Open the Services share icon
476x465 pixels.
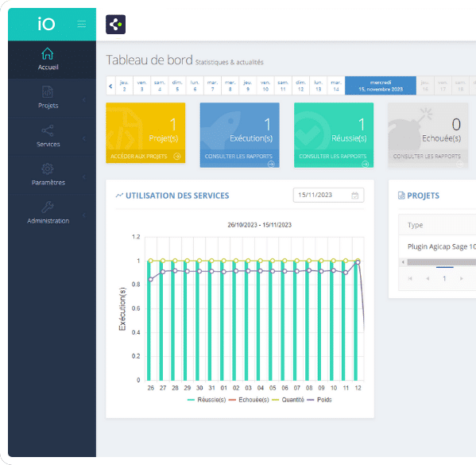pos(48,130)
